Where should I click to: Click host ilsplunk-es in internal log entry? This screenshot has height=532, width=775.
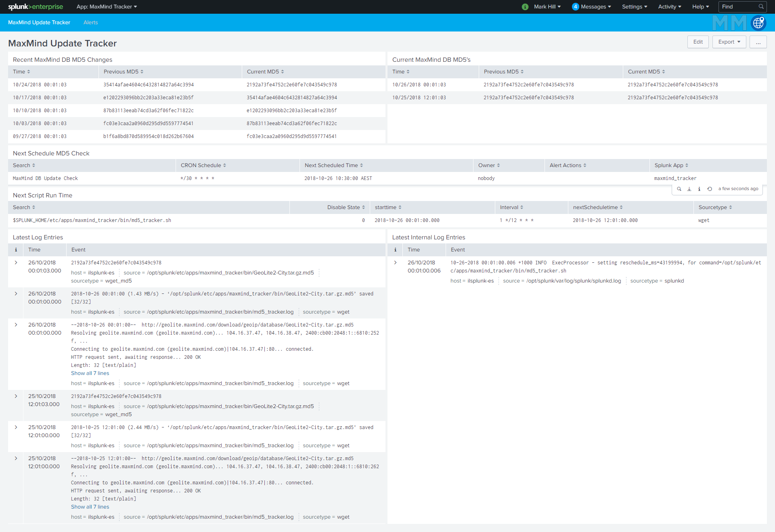pyautogui.click(x=481, y=281)
